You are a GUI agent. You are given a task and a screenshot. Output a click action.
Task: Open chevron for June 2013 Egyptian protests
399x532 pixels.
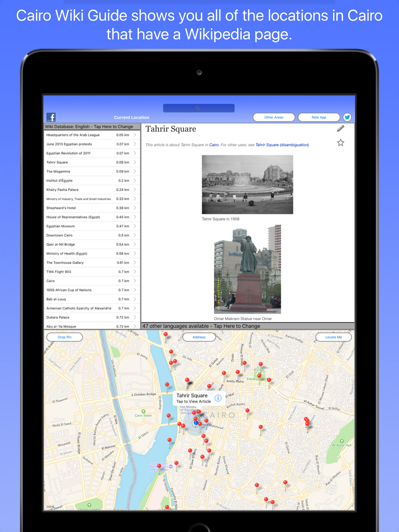pyautogui.click(x=135, y=144)
